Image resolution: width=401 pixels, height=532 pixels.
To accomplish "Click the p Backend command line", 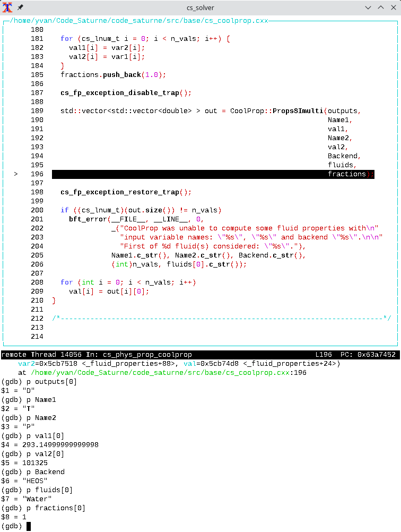I will coord(45,472).
